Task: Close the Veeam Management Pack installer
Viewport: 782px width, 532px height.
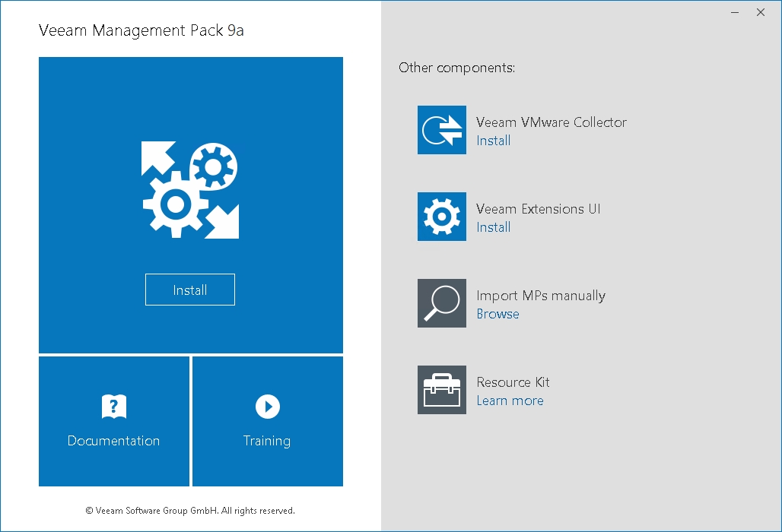Action: pyautogui.click(x=761, y=12)
